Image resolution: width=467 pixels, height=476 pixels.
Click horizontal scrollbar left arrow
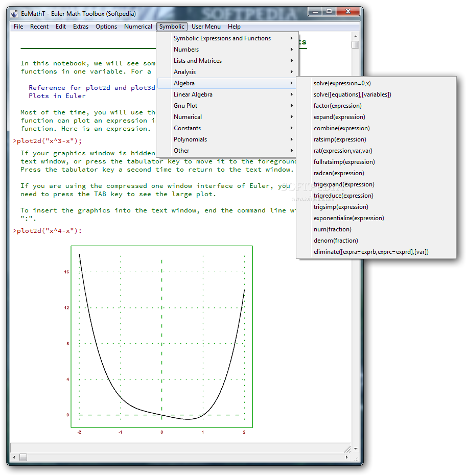click(15, 457)
